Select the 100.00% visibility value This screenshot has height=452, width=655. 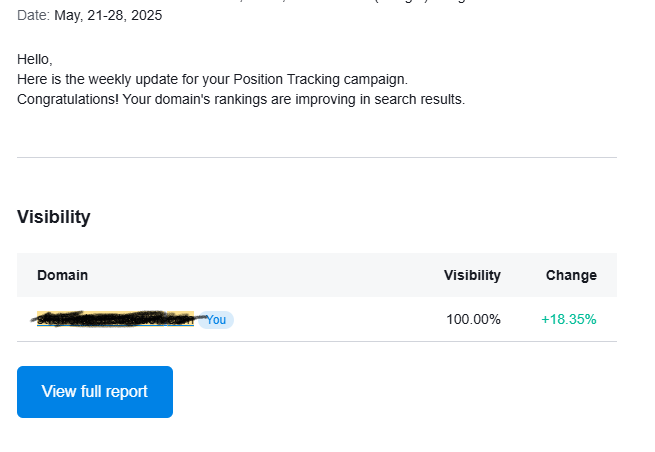(473, 320)
